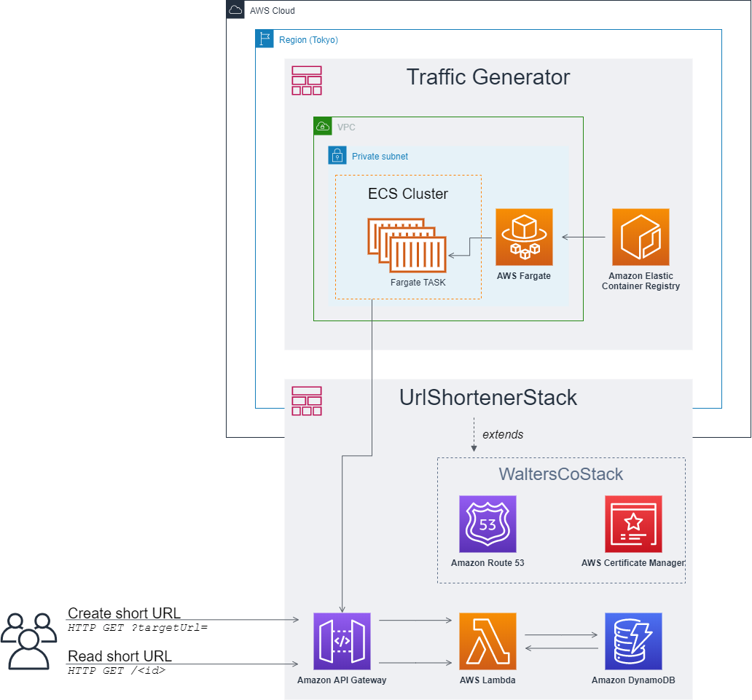Image resolution: width=752 pixels, height=700 pixels.
Task: Click the 'Private subnet' label
Action: (380, 157)
